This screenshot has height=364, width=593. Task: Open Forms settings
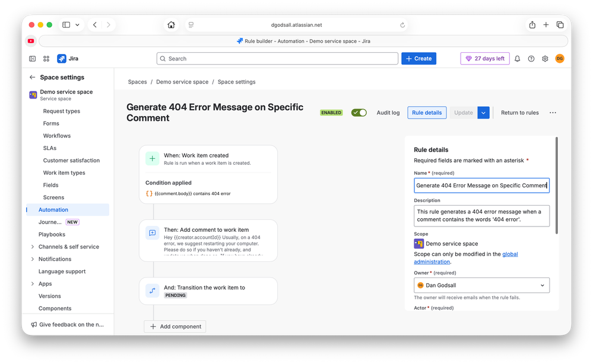tap(51, 123)
